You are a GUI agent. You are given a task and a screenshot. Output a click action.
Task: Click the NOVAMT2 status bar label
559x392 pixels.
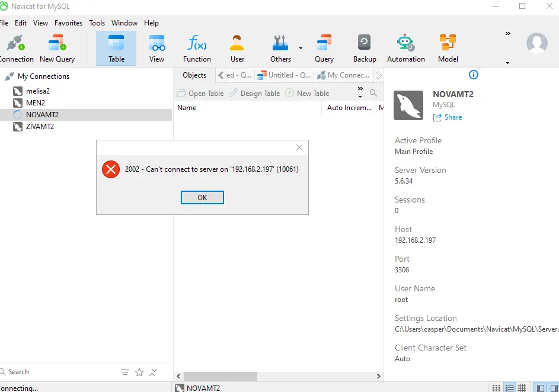[203, 388]
